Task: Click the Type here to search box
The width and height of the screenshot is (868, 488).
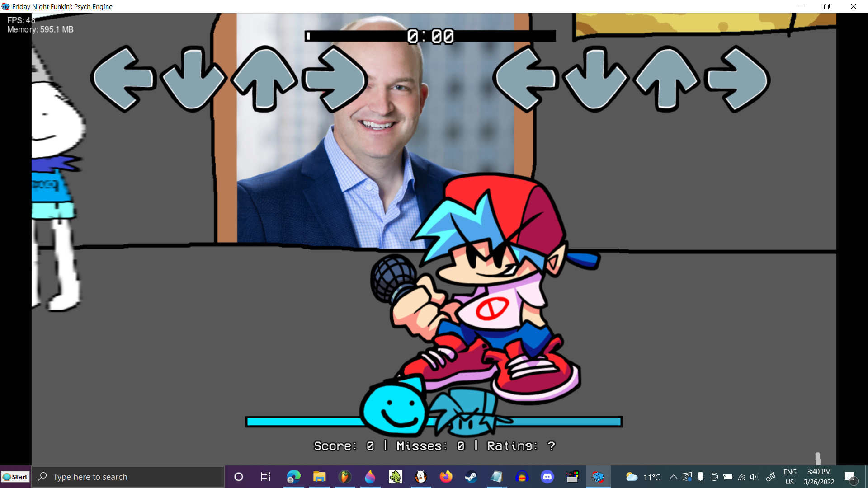Action: click(x=129, y=477)
